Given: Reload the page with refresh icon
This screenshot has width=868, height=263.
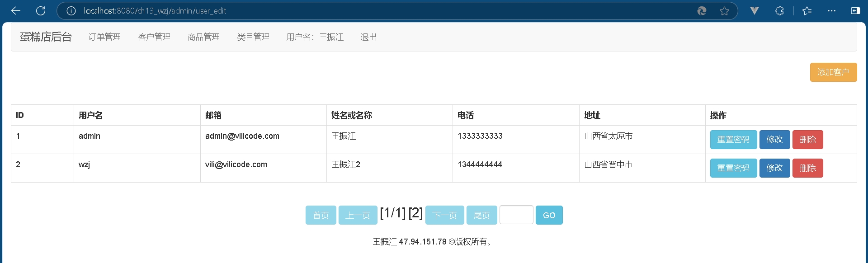Looking at the screenshot, I should [41, 11].
